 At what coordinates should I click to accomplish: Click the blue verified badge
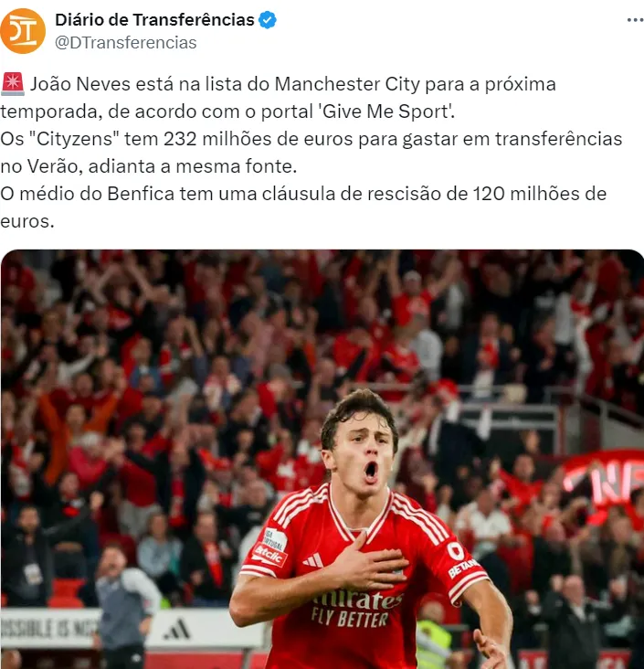point(268,20)
